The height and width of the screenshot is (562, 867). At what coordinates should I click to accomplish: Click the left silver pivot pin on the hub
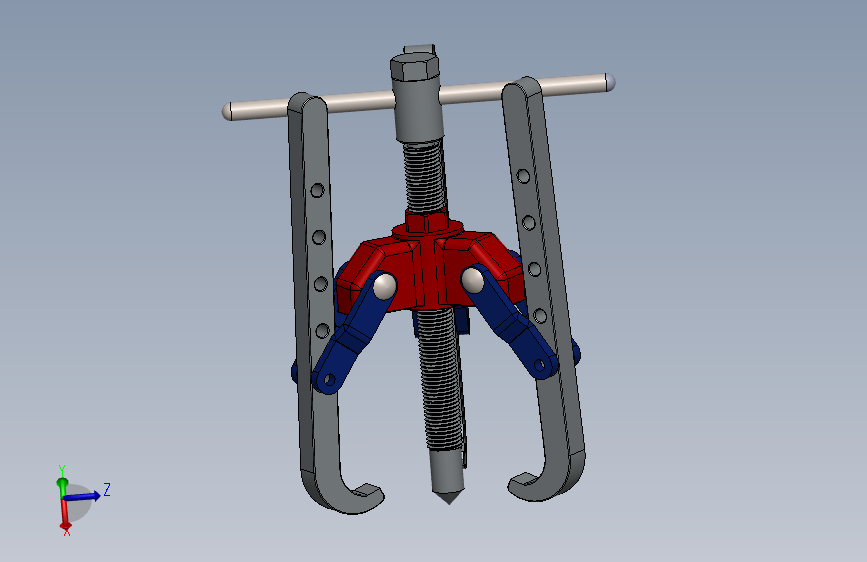[384, 286]
